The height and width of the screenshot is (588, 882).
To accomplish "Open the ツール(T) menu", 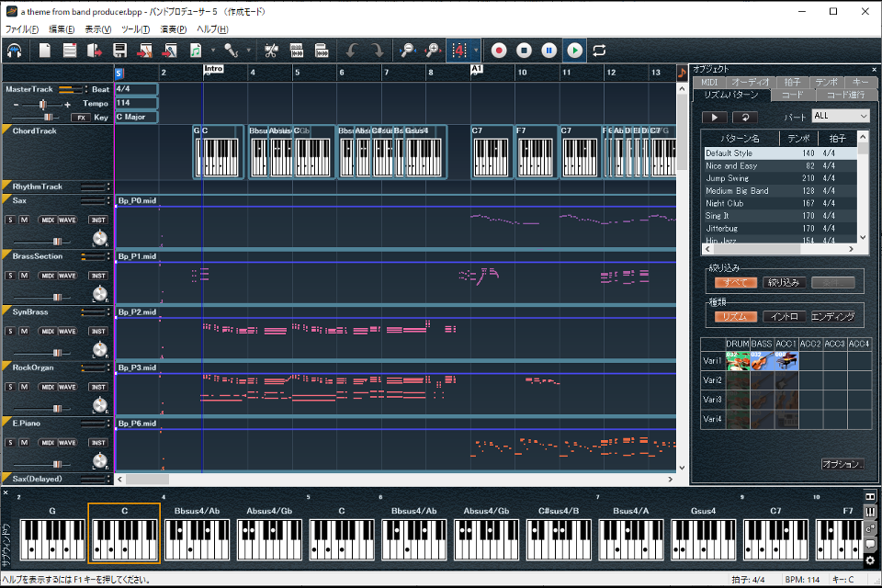I will pos(135,29).
